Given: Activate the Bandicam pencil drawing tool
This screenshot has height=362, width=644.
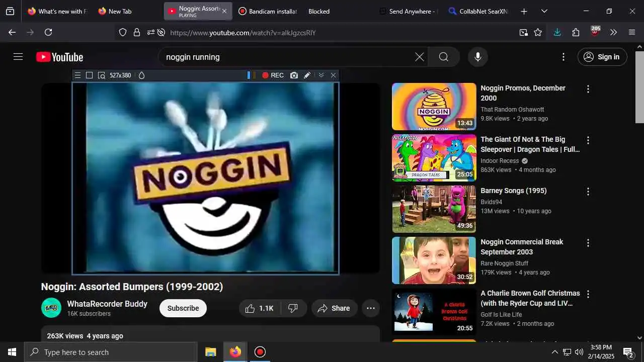Looking at the screenshot, I should pos(307,75).
